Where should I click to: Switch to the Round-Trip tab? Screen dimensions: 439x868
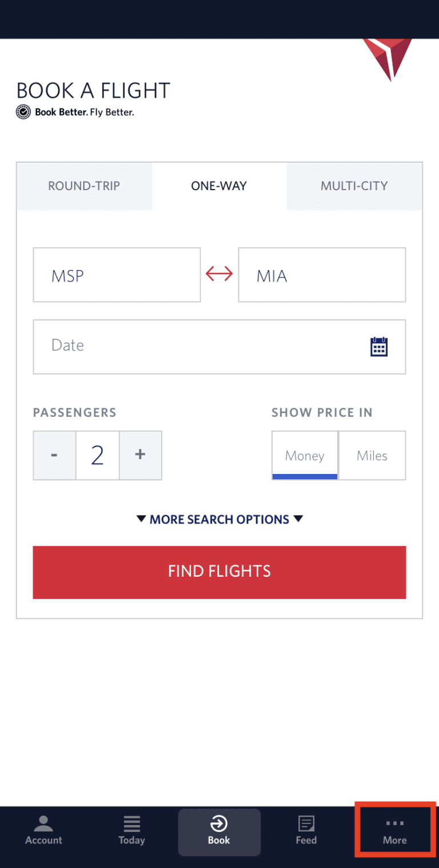[84, 186]
